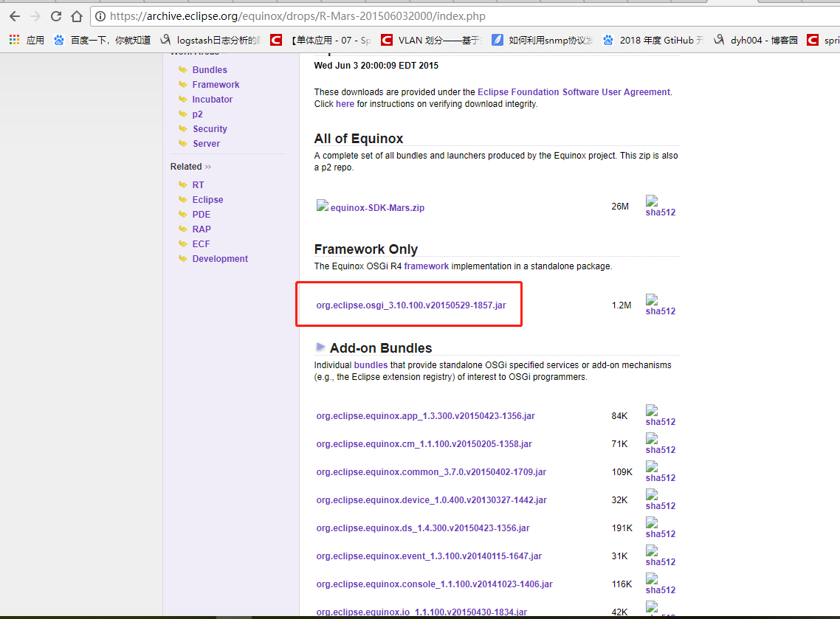Viewport: 840px width, 619px height.
Task: Download org.eclipse.equinox.common_3.7.0 jar
Action: click(431, 471)
